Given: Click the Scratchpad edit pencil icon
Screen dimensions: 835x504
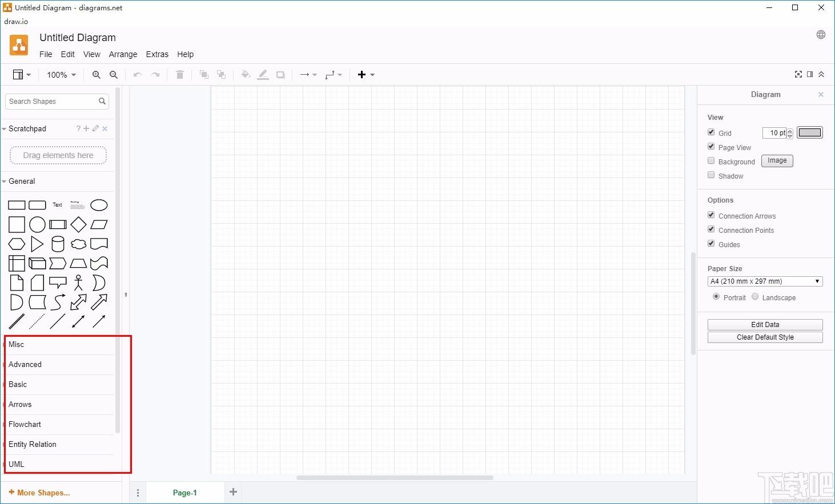Looking at the screenshot, I should click(x=95, y=128).
